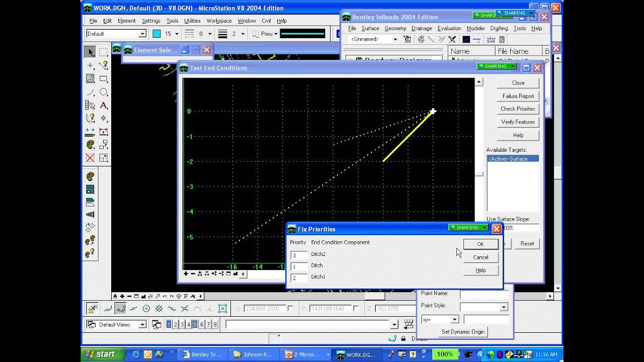Select the Delete Element red X tool
This screenshot has width=644, height=362.
point(91,158)
